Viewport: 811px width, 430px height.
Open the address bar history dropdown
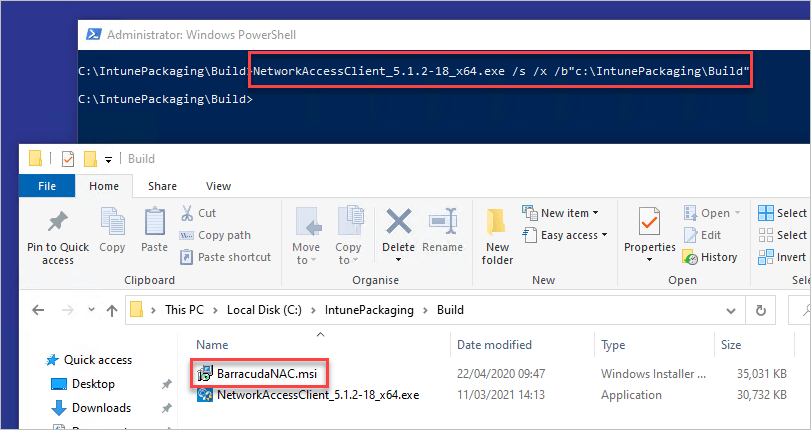731,310
